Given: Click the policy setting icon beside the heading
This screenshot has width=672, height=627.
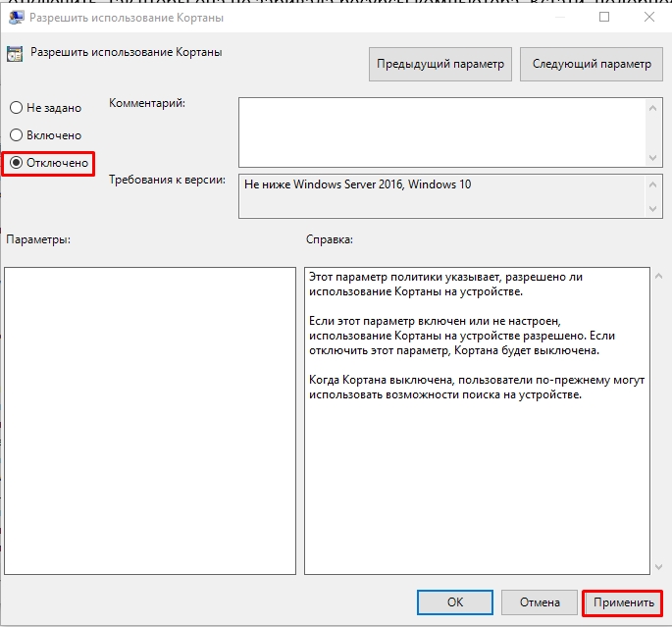Looking at the screenshot, I should point(15,54).
